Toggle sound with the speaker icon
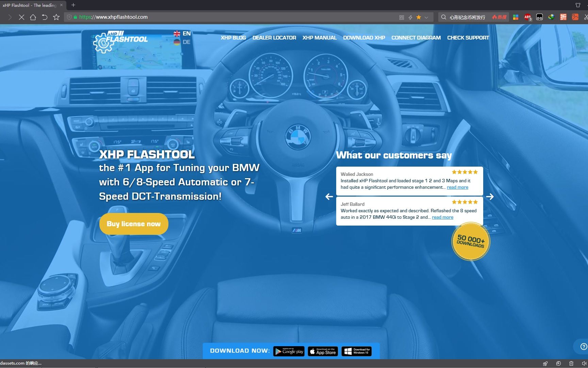 [584, 364]
